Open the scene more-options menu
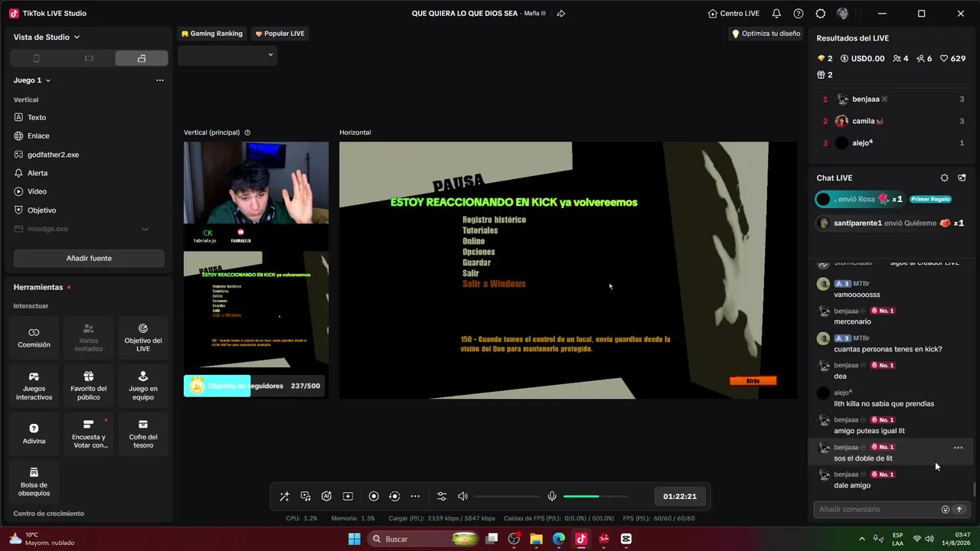980x551 pixels. (160, 80)
